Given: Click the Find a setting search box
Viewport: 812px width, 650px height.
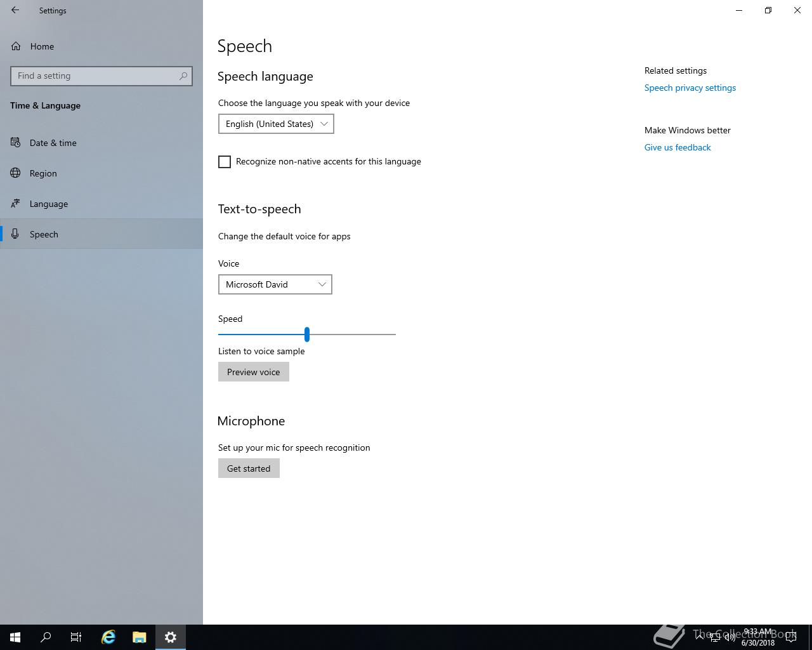Looking at the screenshot, I should coord(101,76).
